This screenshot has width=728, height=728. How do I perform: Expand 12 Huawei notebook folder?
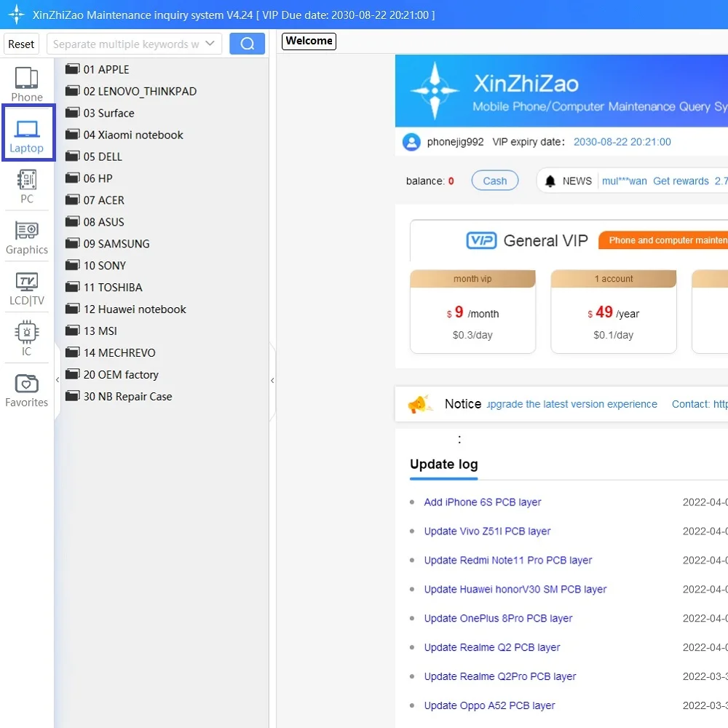(125, 309)
